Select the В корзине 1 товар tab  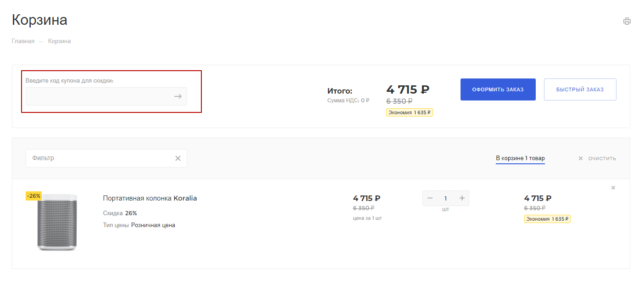520,158
